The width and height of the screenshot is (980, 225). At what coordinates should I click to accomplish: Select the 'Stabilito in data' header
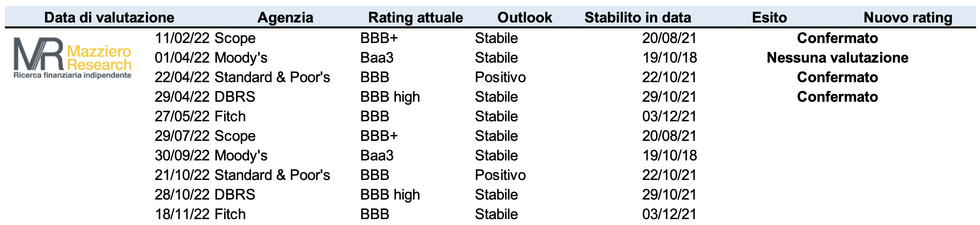coord(638,18)
